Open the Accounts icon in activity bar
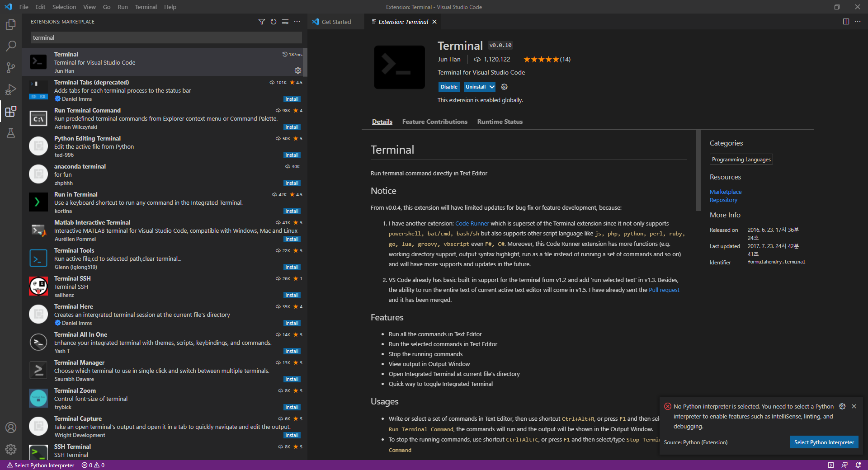The image size is (868, 470). (x=11, y=428)
